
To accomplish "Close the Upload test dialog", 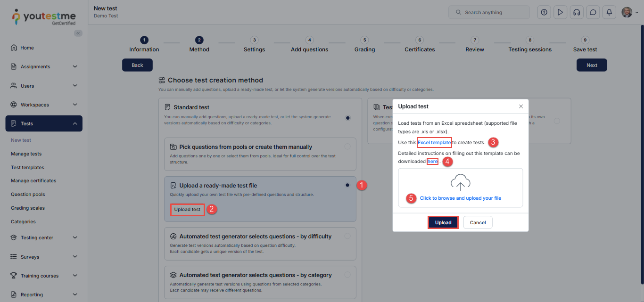I will (x=520, y=106).
